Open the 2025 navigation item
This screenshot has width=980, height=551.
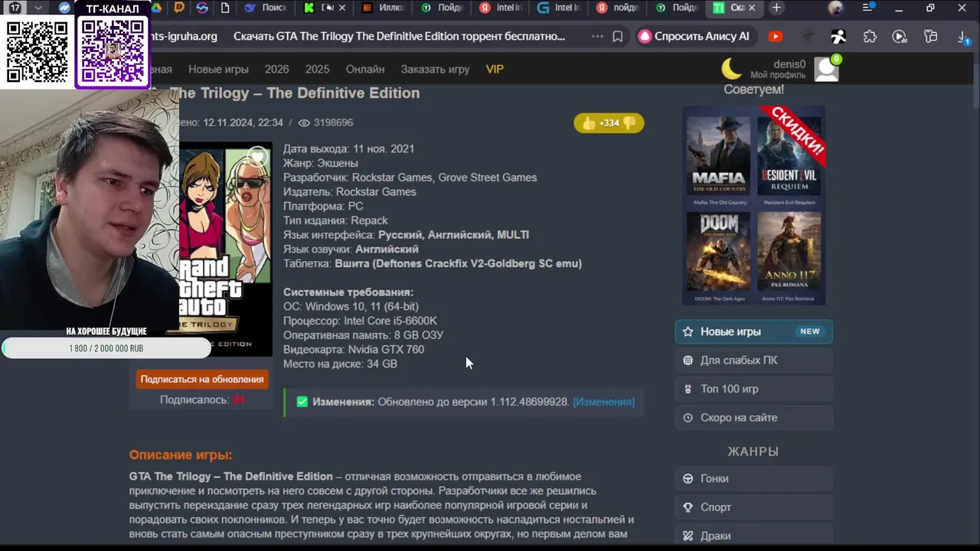pos(317,69)
